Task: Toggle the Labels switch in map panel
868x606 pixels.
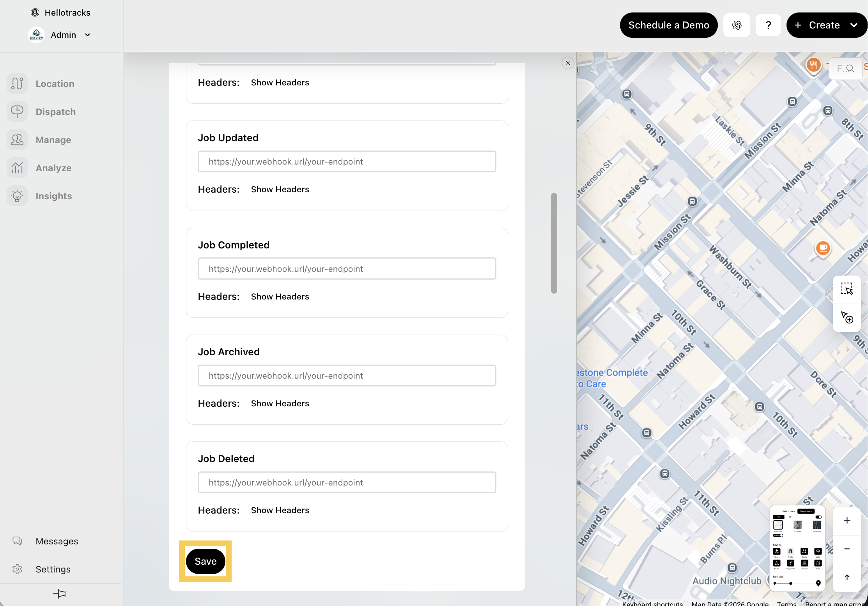Action: click(x=778, y=535)
